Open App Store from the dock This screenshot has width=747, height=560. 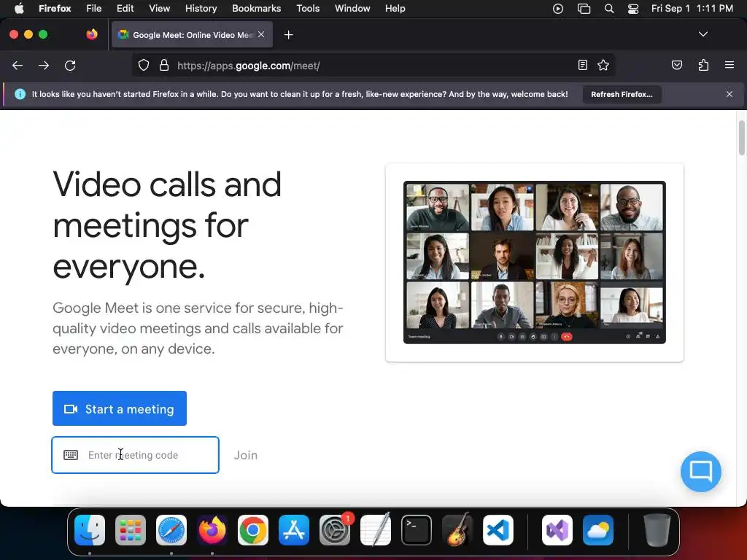click(294, 530)
